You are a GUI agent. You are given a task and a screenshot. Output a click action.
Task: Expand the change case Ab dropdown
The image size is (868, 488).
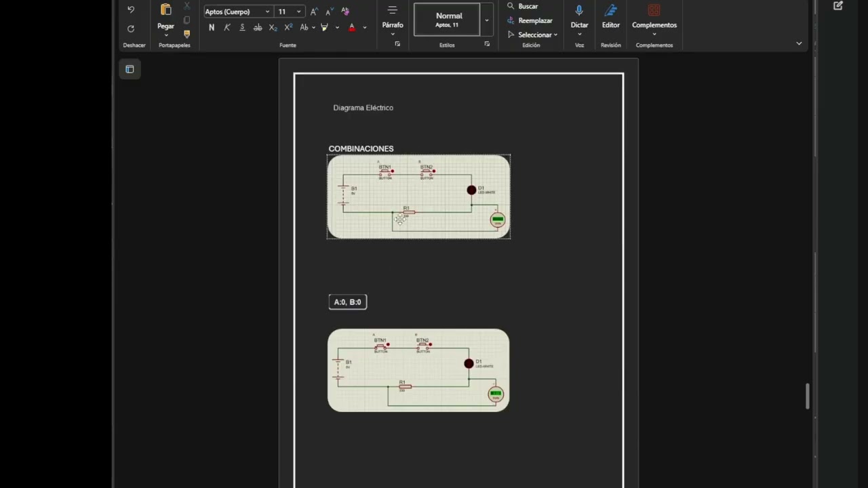pos(313,28)
